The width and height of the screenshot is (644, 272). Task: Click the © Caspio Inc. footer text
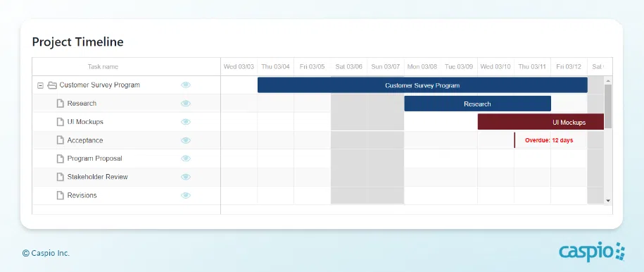coord(46,253)
